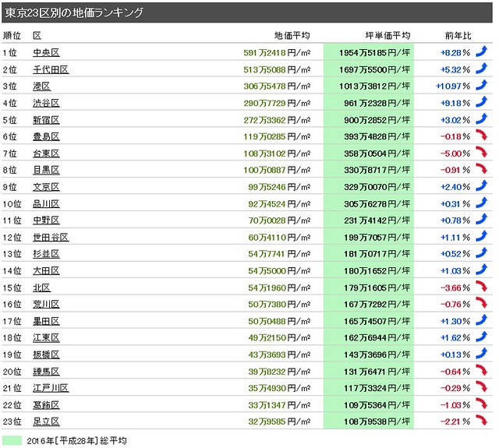499x448 pixels.
Task: Click blue up arrow beside +9.18%
Action: click(482, 102)
